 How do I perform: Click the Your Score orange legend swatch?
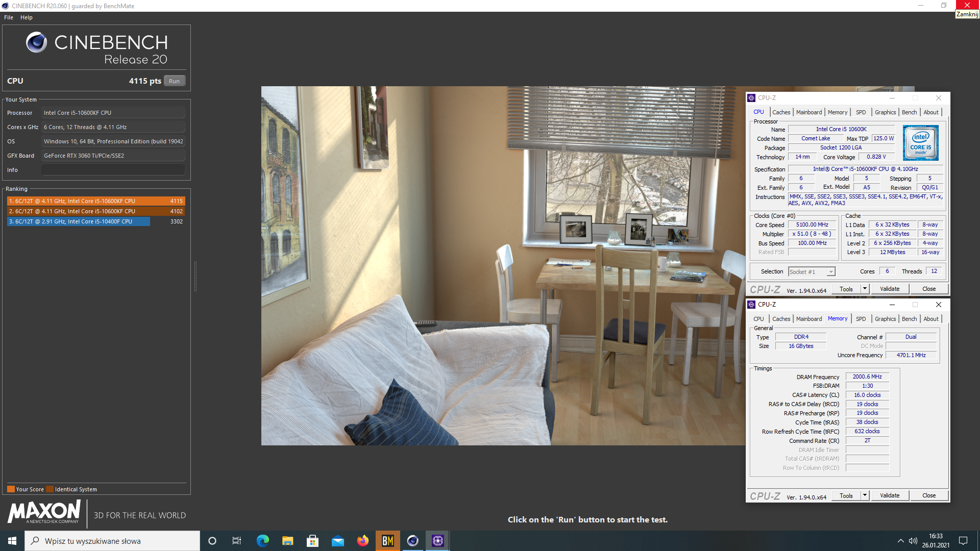[11, 489]
